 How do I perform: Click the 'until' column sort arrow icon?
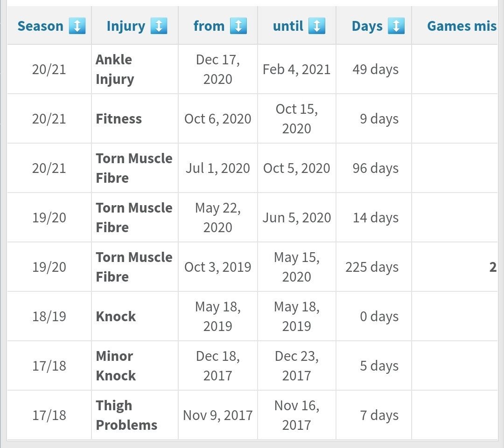pos(316,26)
